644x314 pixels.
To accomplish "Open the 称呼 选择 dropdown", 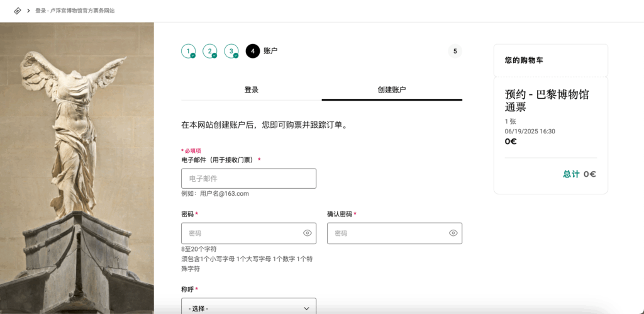I will (248, 308).
